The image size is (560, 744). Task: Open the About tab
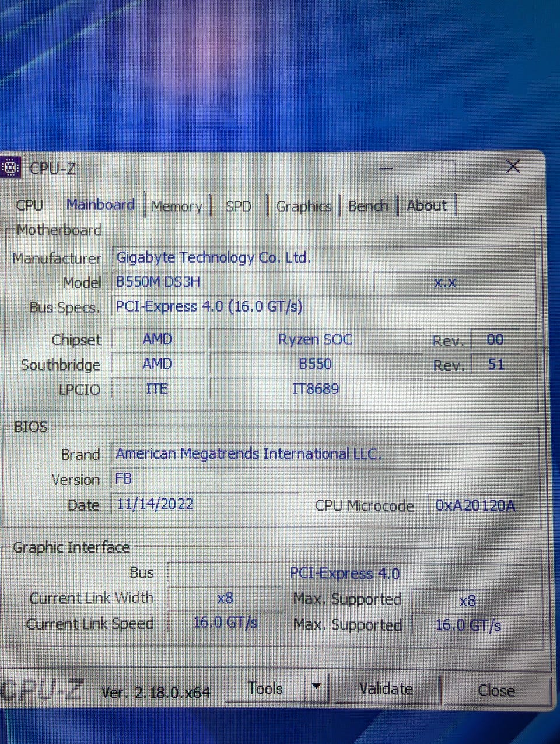pyautogui.click(x=427, y=205)
